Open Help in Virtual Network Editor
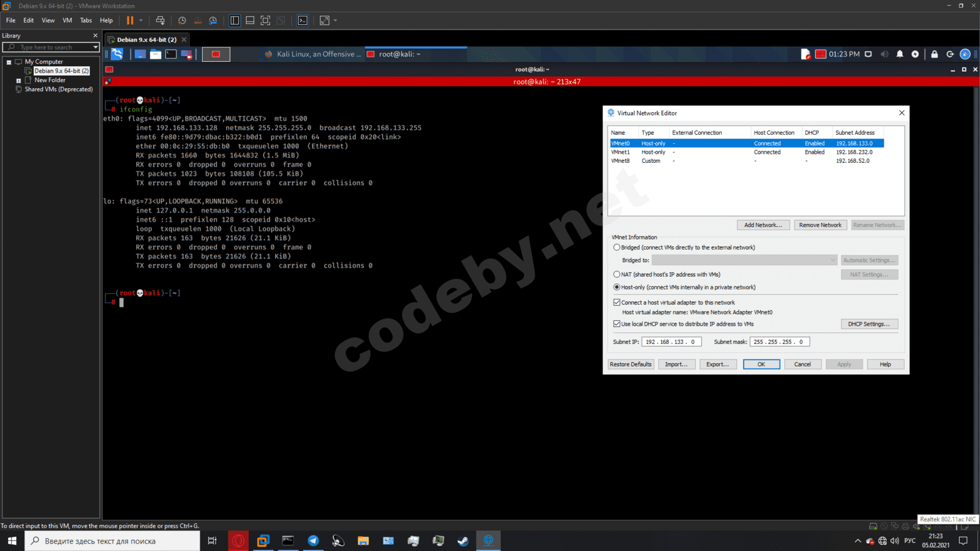Viewport: 980px width, 551px height. pos(886,364)
